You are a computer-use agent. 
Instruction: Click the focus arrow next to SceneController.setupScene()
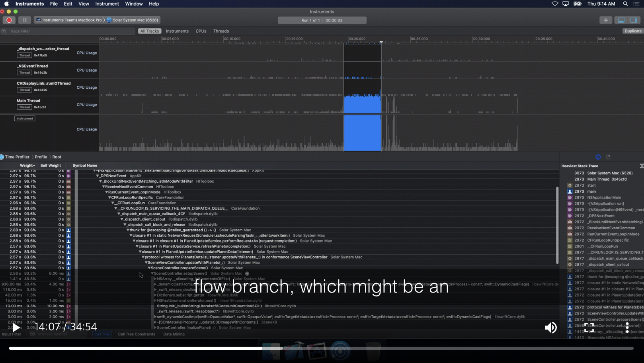[247, 273]
